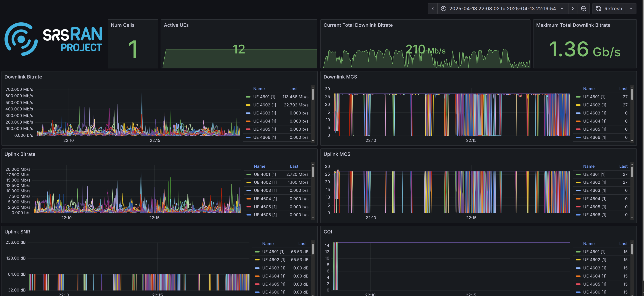This screenshot has width=644, height=296.
Task: Open the Downlink Bitrate panel title menu
Action: [x=23, y=77]
